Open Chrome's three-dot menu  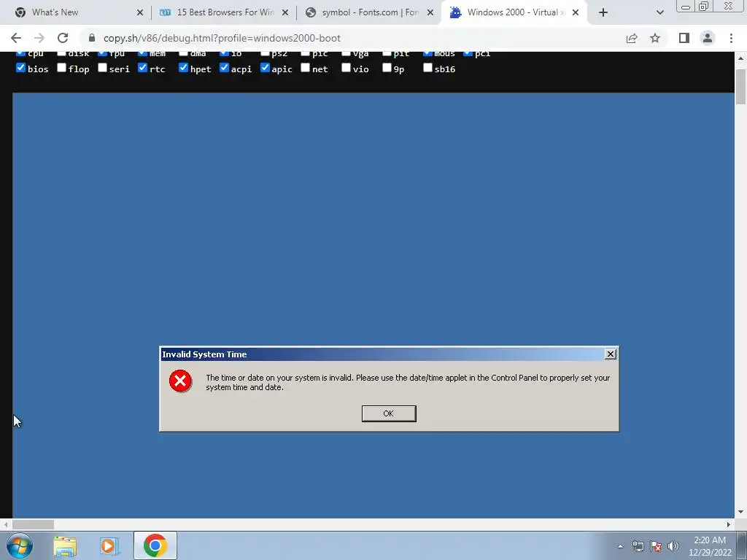[731, 38]
